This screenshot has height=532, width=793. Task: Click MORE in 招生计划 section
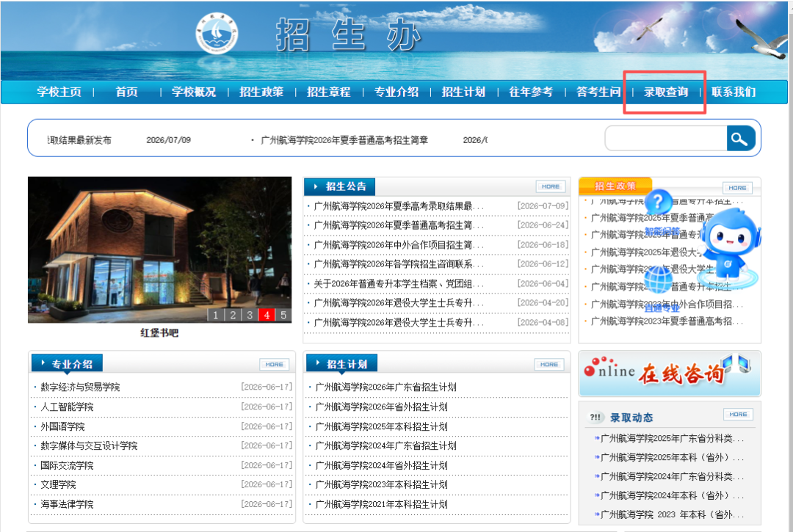tap(548, 364)
